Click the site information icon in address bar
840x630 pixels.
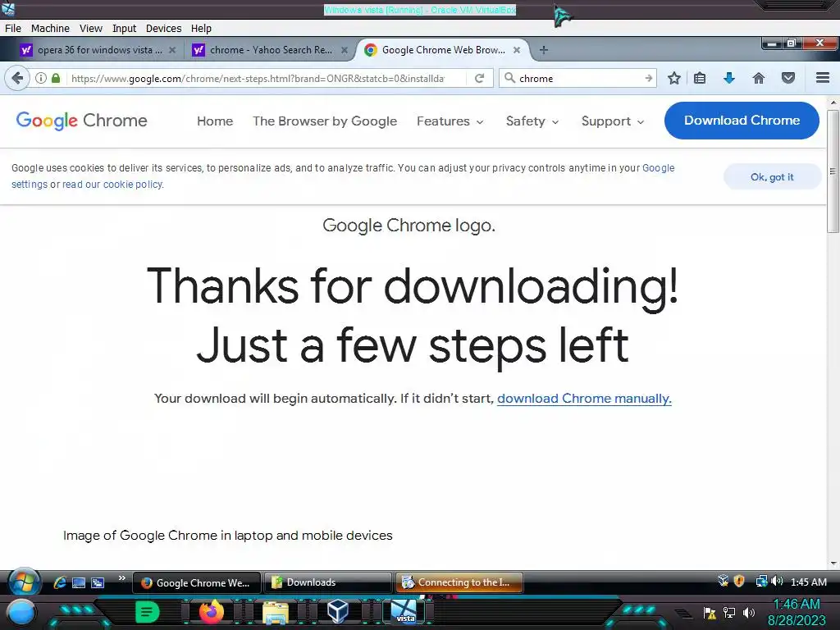[x=41, y=78]
